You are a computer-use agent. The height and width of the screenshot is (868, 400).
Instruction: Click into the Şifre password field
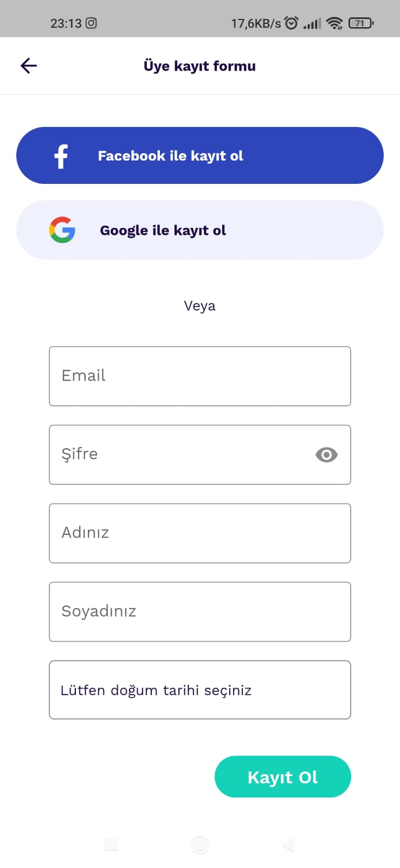(179, 455)
